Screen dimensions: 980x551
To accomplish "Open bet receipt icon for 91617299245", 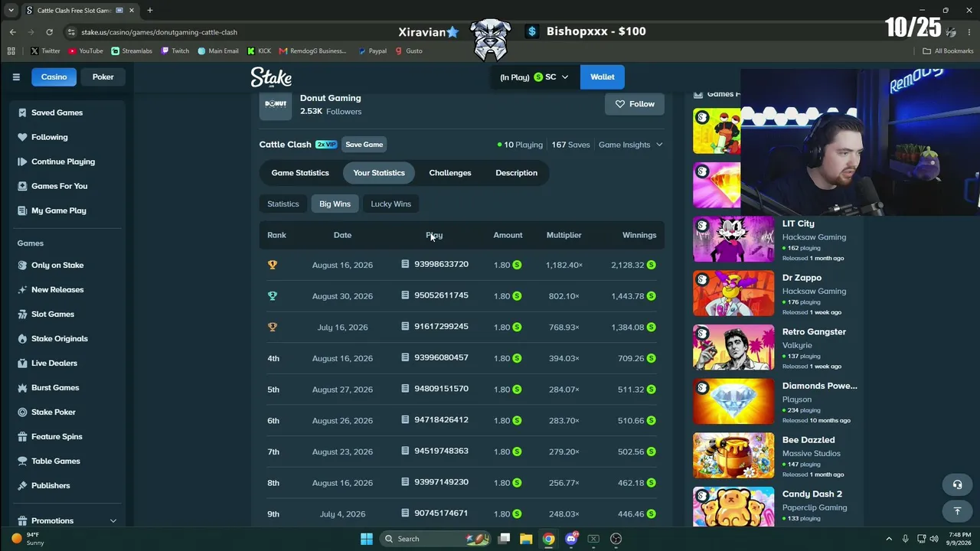I will tap(405, 326).
